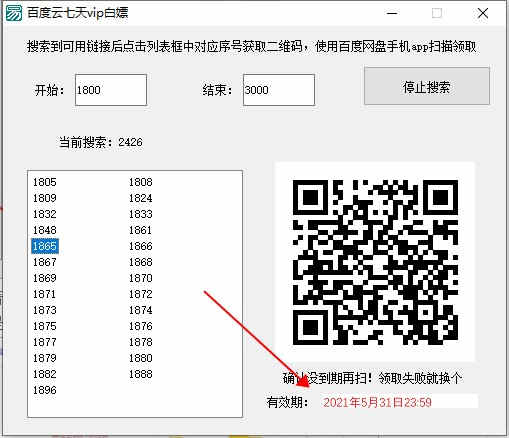Close the 百度云七天vip window
The width and height of the screenshot is (509, 438).
pyautogui.click(x=483, y=13)
